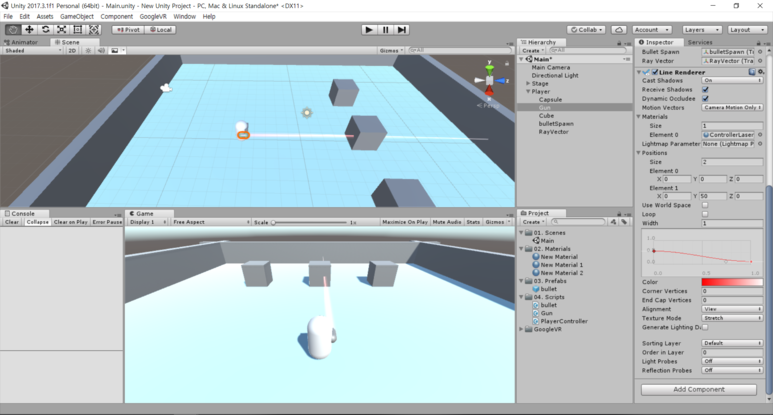Open the Light Probes dropdown
Screen dimensions: 773x415
coord(732,361)
